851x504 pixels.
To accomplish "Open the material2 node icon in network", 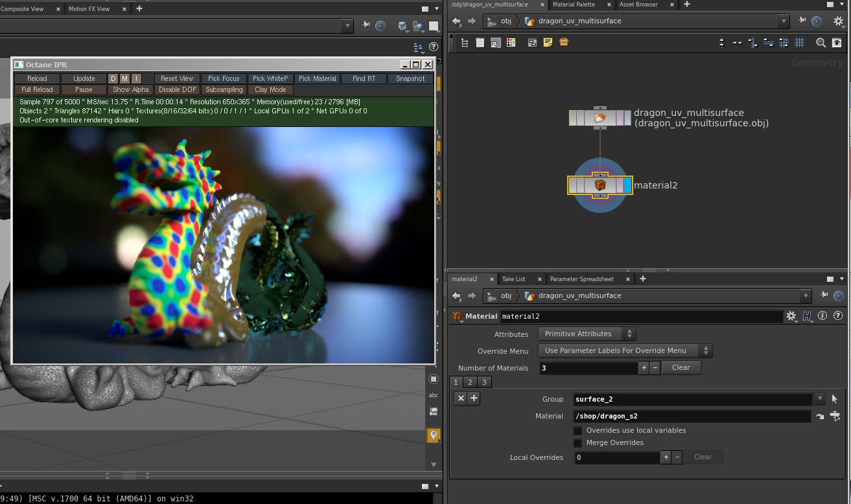I will pos(600,185).
